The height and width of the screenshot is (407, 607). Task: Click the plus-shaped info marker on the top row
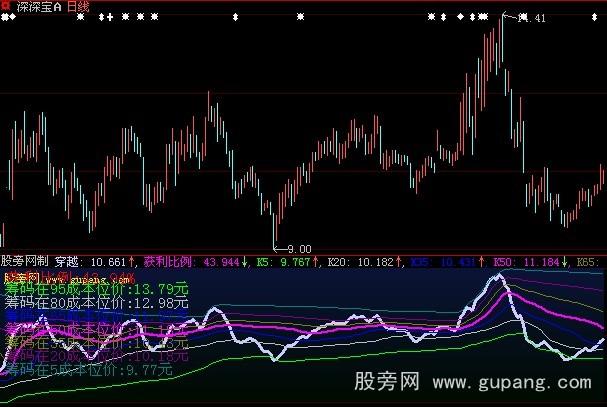click(x=110, y=17)
